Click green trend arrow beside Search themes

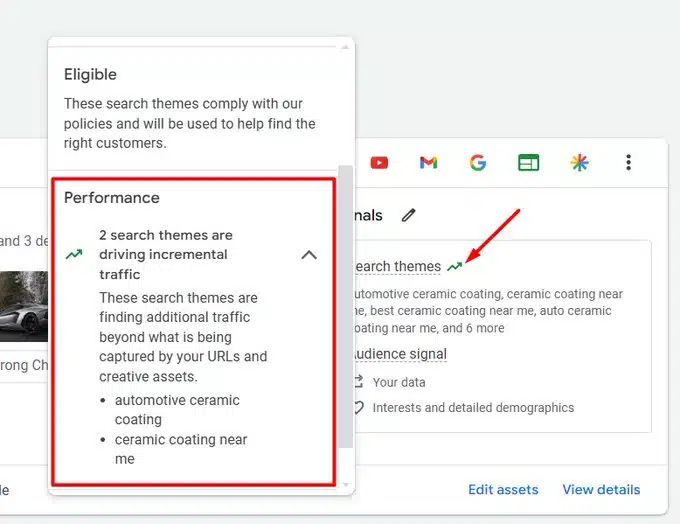(x=454, y=266)
